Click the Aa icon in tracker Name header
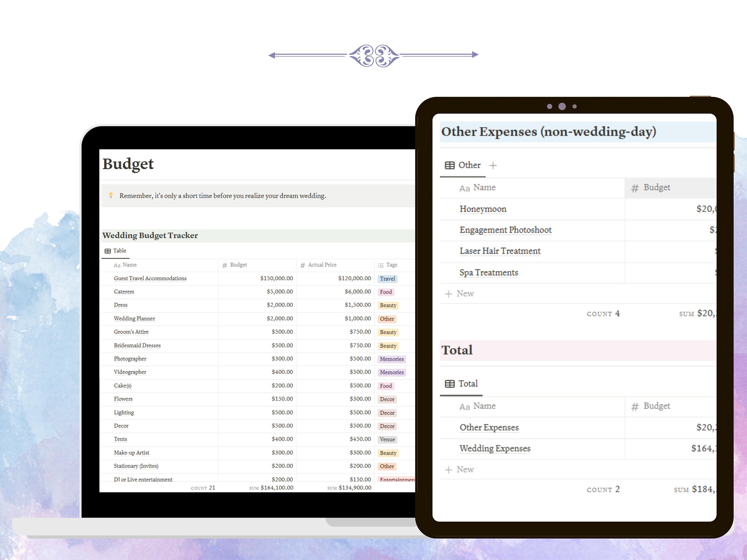The width and height of the screenshot is (747, 560). point(117,265)
